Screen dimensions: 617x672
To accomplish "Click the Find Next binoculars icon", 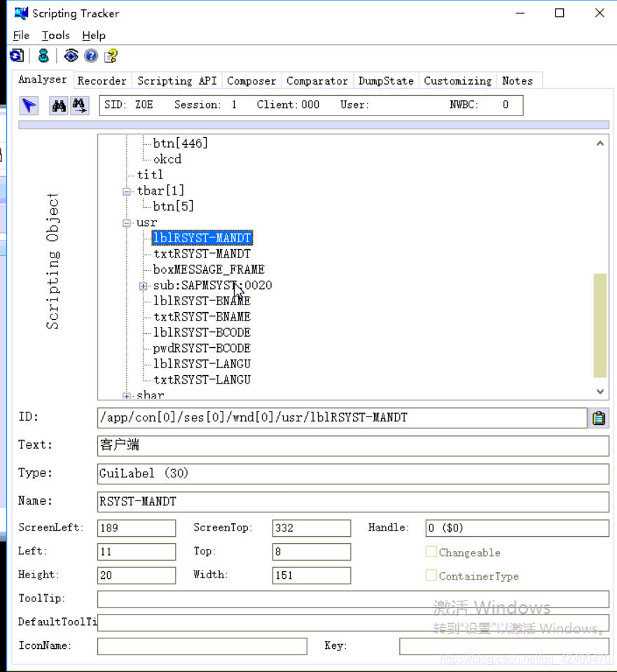I will pos(80,105).
